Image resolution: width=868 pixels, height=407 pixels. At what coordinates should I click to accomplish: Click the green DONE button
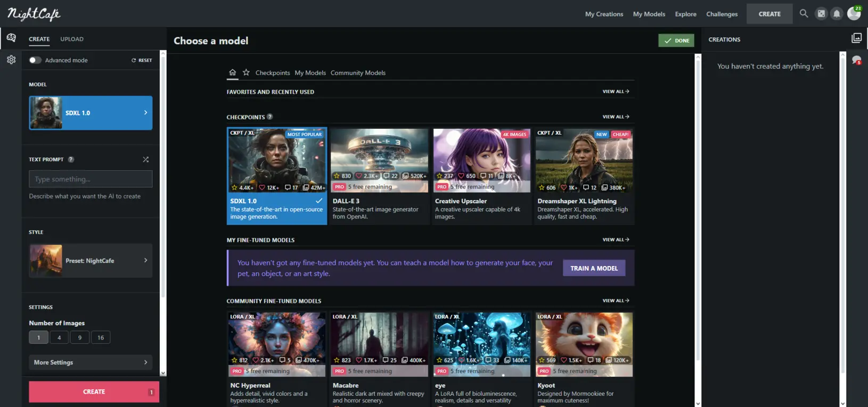click(x=676, y=40)
